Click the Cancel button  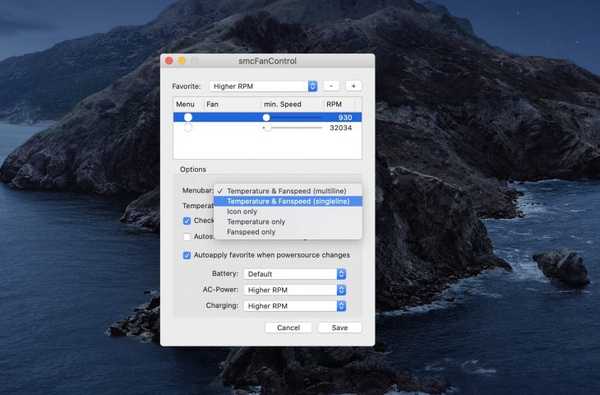tap(289, 328)
